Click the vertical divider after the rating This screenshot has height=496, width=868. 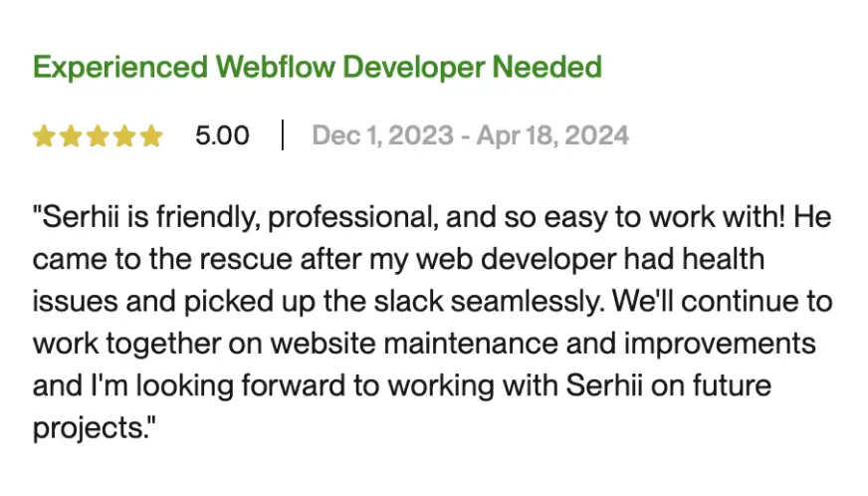click(283, 134)
